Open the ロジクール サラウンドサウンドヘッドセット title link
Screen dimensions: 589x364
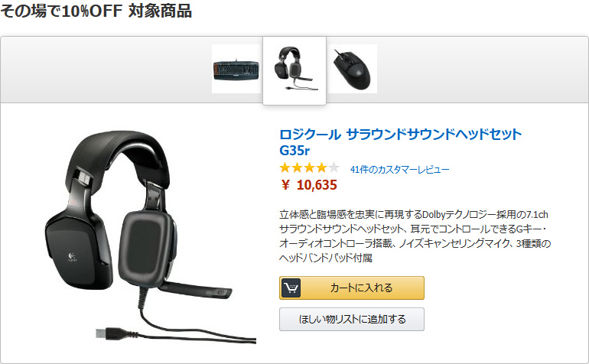click(x=400, y=134)
